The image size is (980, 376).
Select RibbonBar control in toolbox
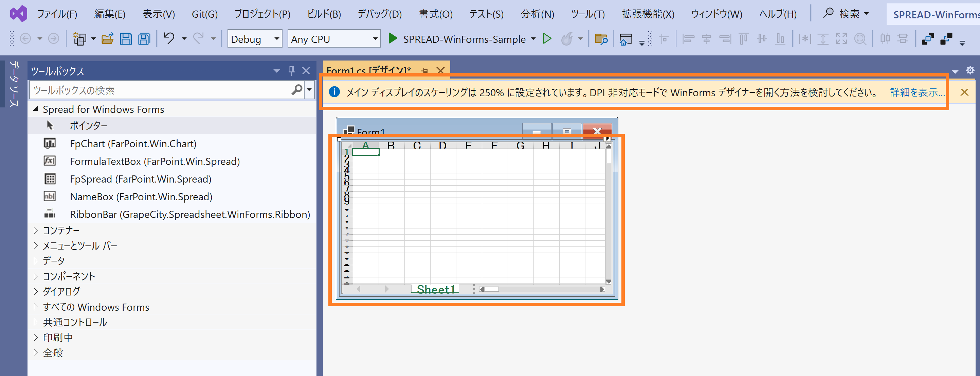[x=173, y=214]
